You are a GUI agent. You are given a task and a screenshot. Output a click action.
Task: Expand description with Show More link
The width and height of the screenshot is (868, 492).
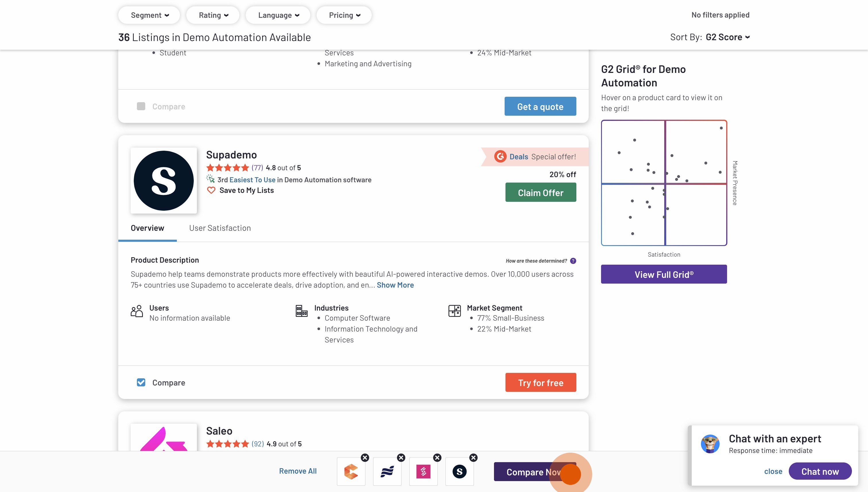395,285
